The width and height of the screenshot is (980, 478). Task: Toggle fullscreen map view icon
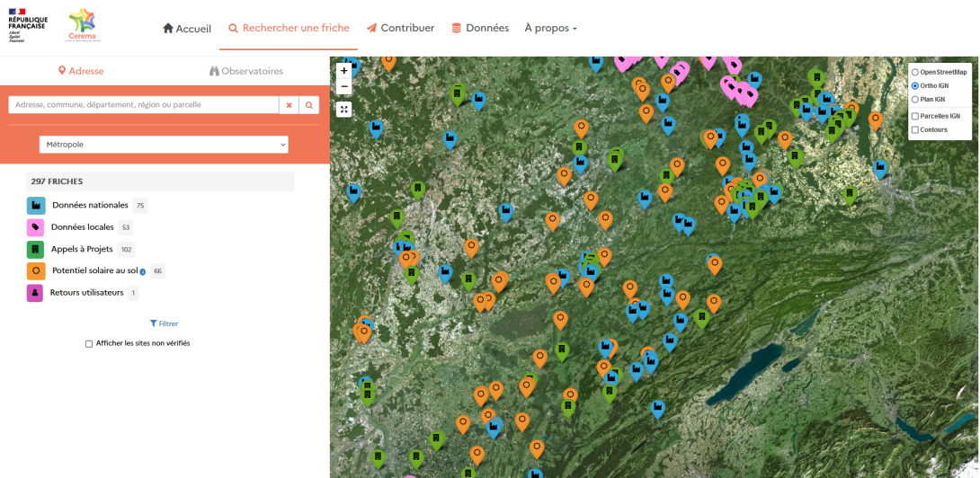tap(344, 110)
